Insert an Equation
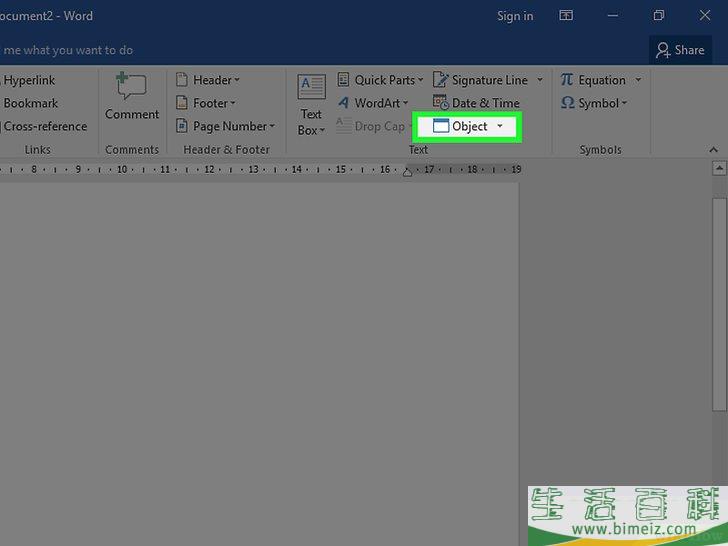The image size is (728, 546). point(600,80)
